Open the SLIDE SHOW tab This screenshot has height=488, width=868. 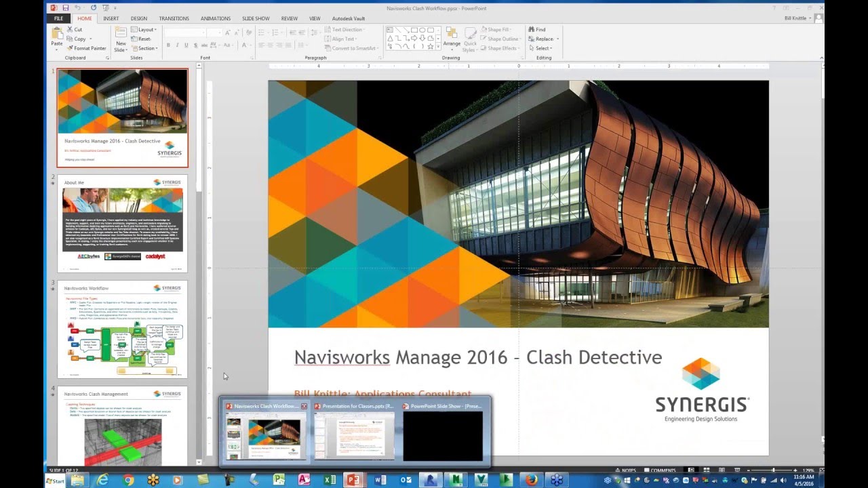pos(257,18)
